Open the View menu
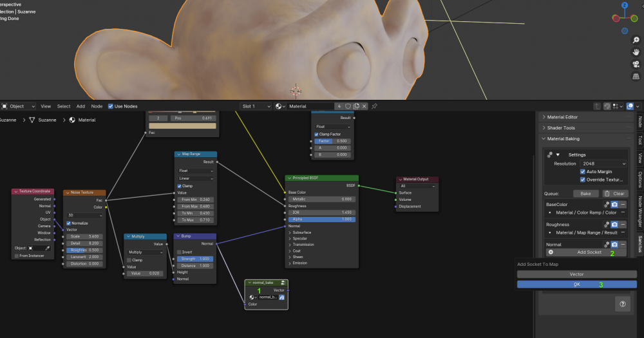644x338 pixels. pos(46,106)
